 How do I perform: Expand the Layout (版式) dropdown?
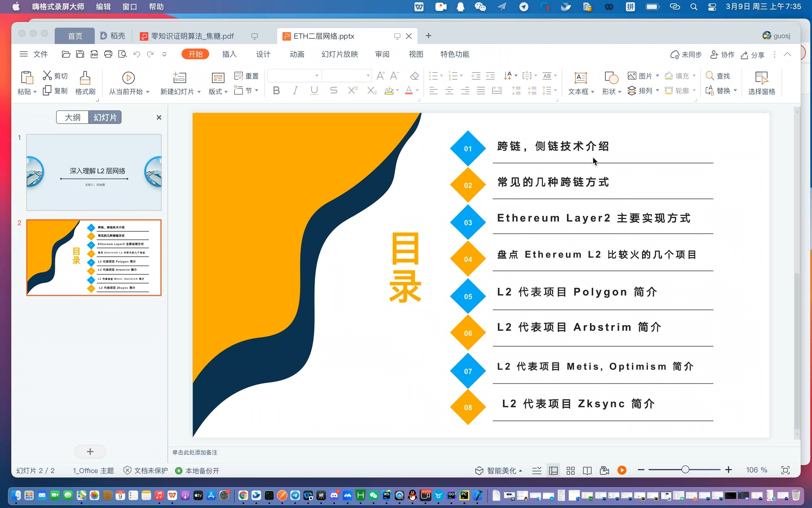pyautogui.click(x=226, y=92)
